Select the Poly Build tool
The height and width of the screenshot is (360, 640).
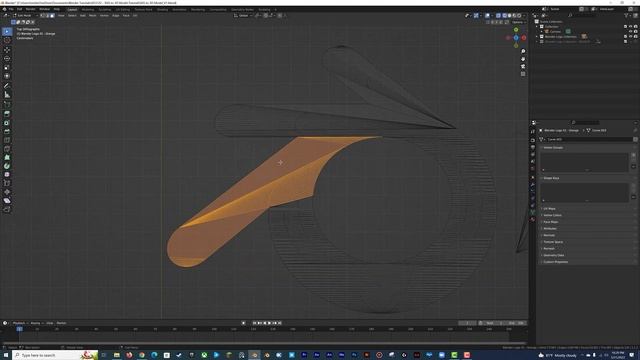point(7,157)
